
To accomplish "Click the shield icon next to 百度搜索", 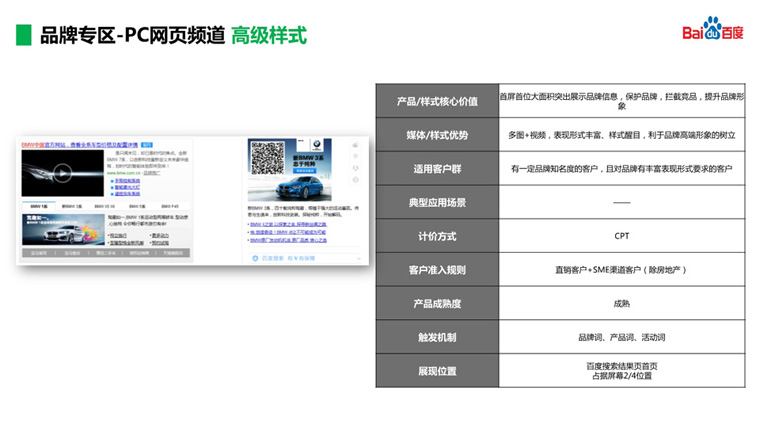I will 255,258.
